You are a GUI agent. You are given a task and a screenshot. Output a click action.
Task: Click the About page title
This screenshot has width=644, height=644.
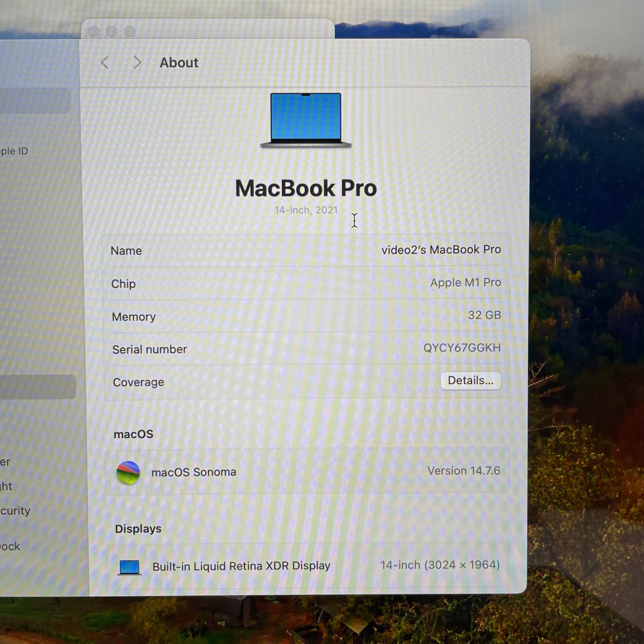(x=179, y=63)
